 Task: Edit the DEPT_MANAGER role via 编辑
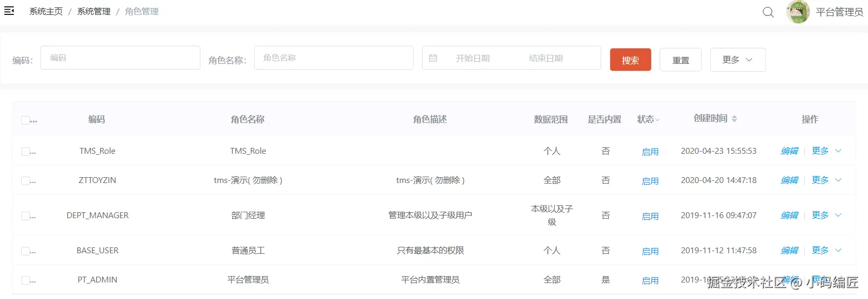point(789,215)
